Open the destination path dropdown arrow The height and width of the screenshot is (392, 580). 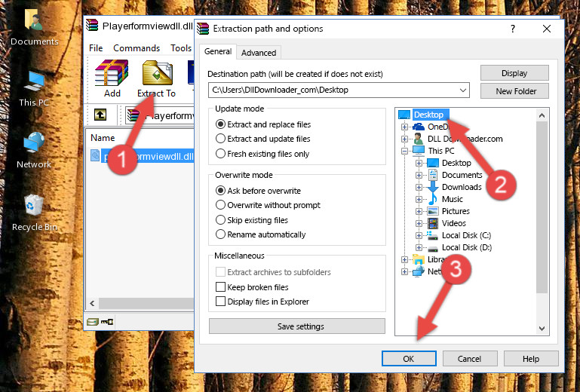tap(463, 90)
